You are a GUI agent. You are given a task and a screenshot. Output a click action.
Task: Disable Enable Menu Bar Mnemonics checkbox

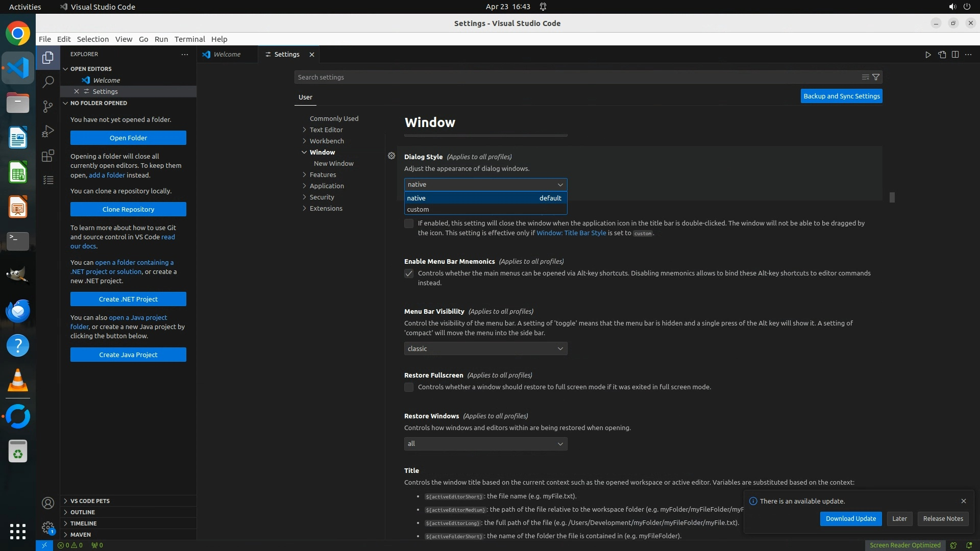(x=409, y=273)
